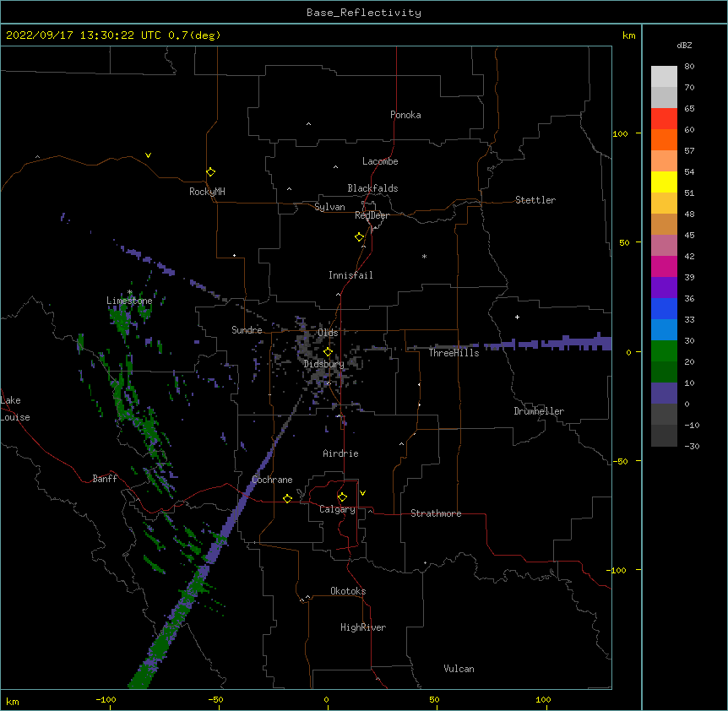The width and height of the screenshot is (728, 711).
Task: Click the RedDeer city label
Action: coord(372,215)
